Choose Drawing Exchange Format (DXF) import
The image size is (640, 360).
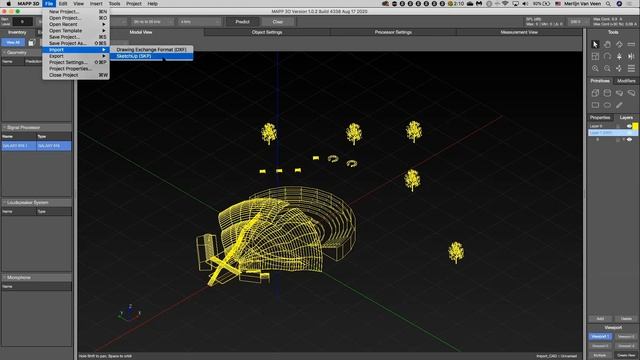[151, 49]
